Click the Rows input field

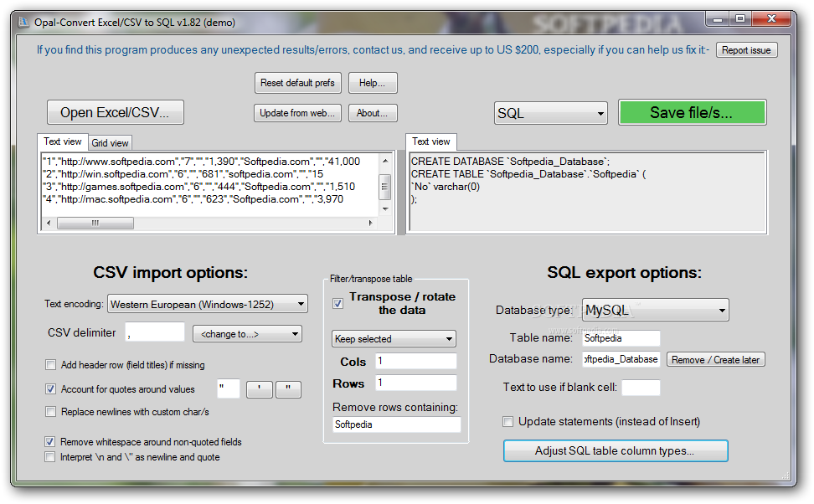416,383
